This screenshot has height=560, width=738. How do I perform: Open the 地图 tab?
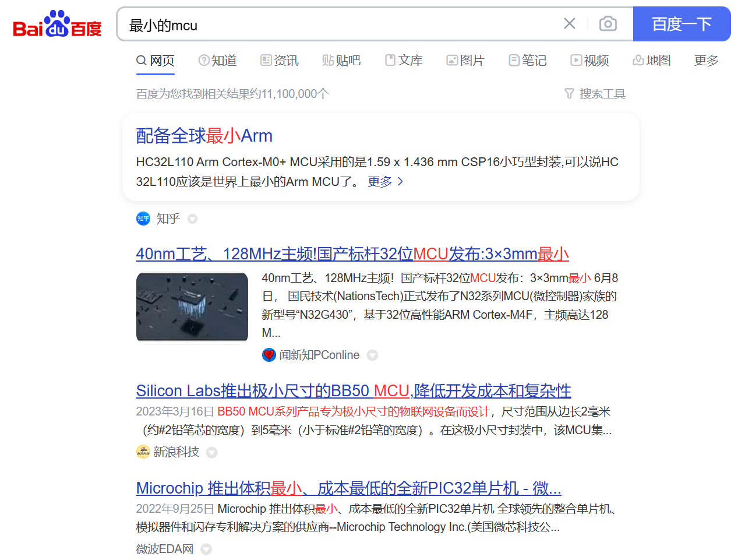(652, 61)
